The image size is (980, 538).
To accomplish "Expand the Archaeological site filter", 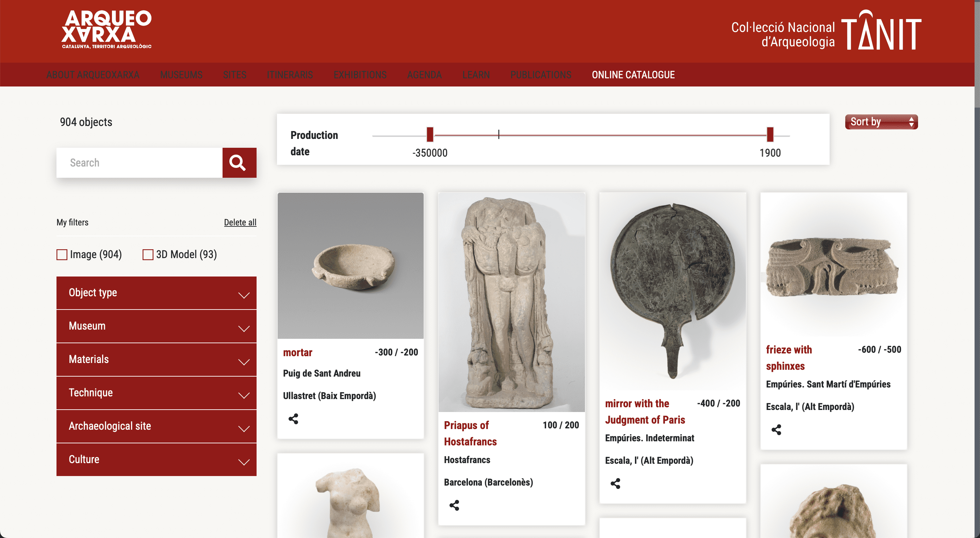I will 156,426.
